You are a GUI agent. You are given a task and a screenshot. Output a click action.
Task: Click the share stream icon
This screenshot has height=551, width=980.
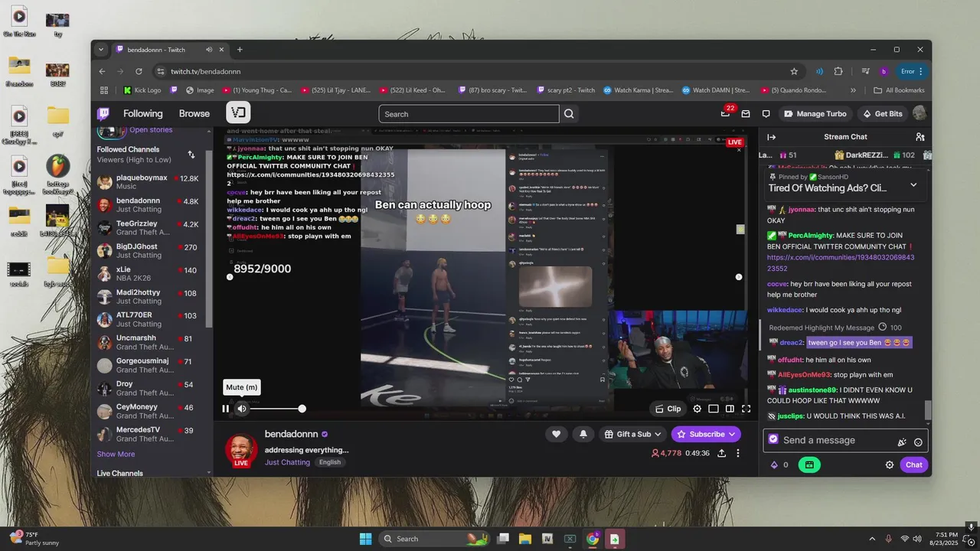click(x=722, y=453)
